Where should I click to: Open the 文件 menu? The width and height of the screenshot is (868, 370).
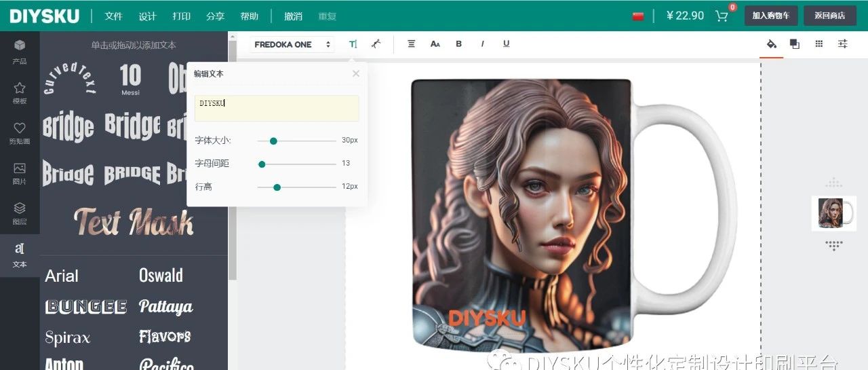coord(113,16)
